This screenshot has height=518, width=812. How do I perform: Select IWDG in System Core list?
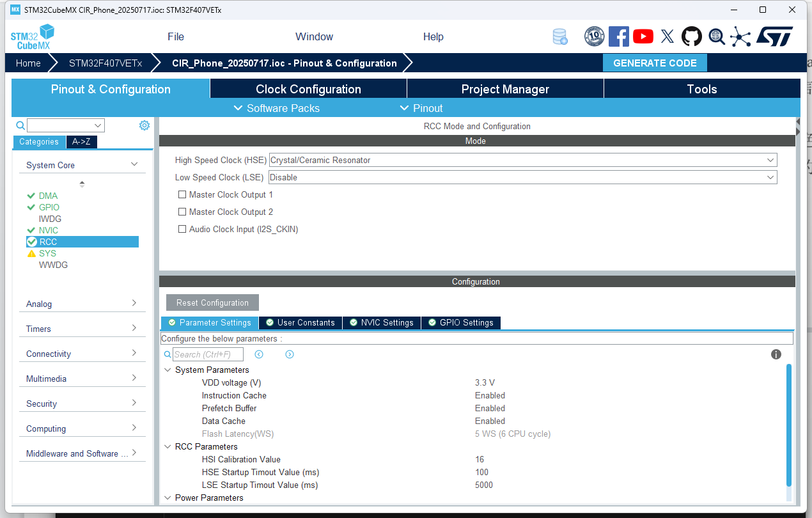50,219
